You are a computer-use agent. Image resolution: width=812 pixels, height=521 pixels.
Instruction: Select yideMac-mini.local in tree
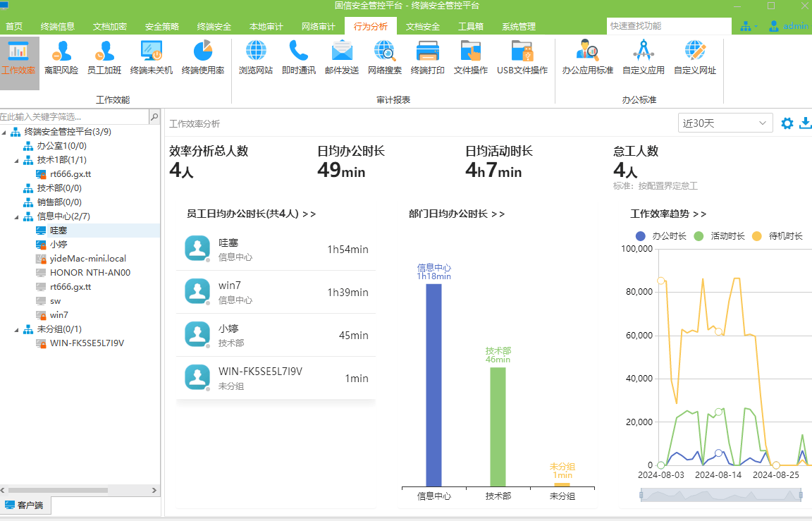(x=88, y=259)
